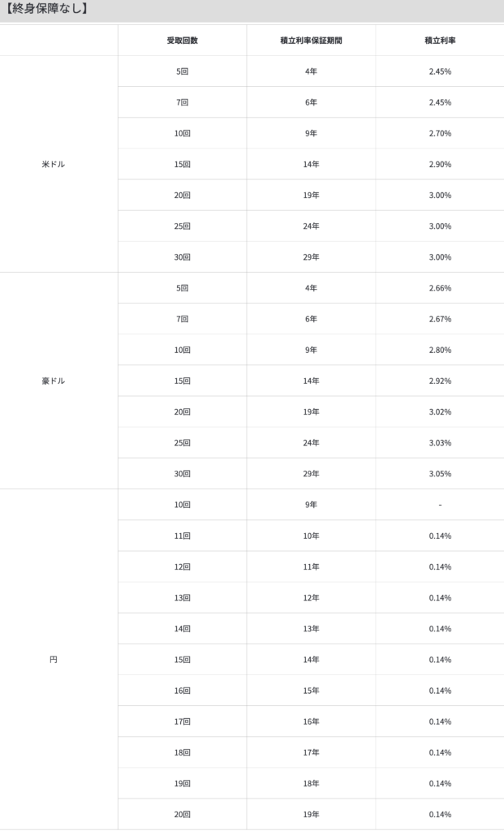Image resolution: width=504 pixels, height=831 pixels.
Task: Select the 円 currency row label
Action: [x=54, y=660]
